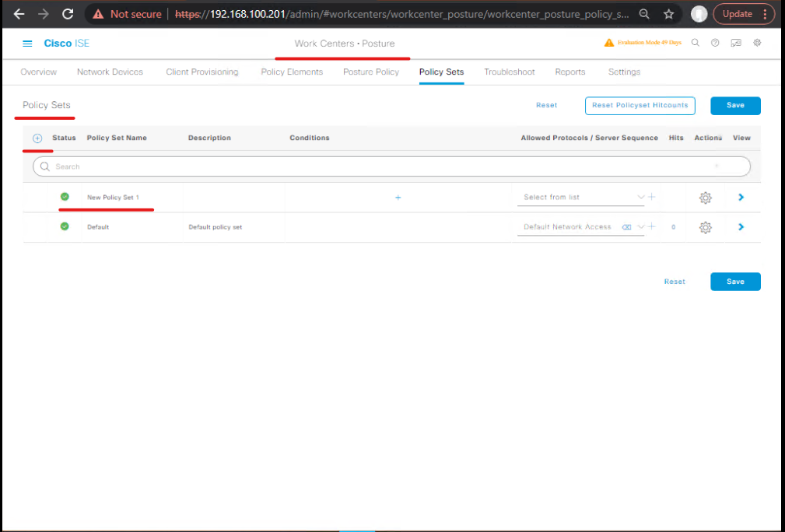The width and height of the screenshot is (785, 532).
Task: Click the Allowed Protocols / Server Sequence header
Action: [x=589, y=138]
